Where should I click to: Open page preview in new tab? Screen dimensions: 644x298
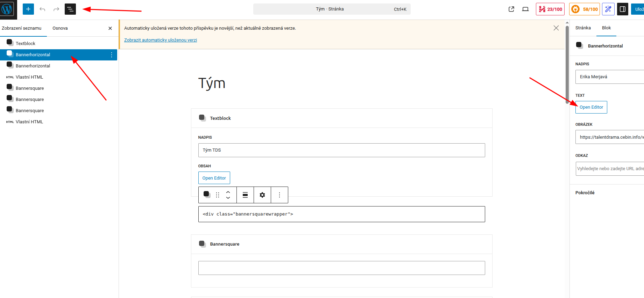511,9
